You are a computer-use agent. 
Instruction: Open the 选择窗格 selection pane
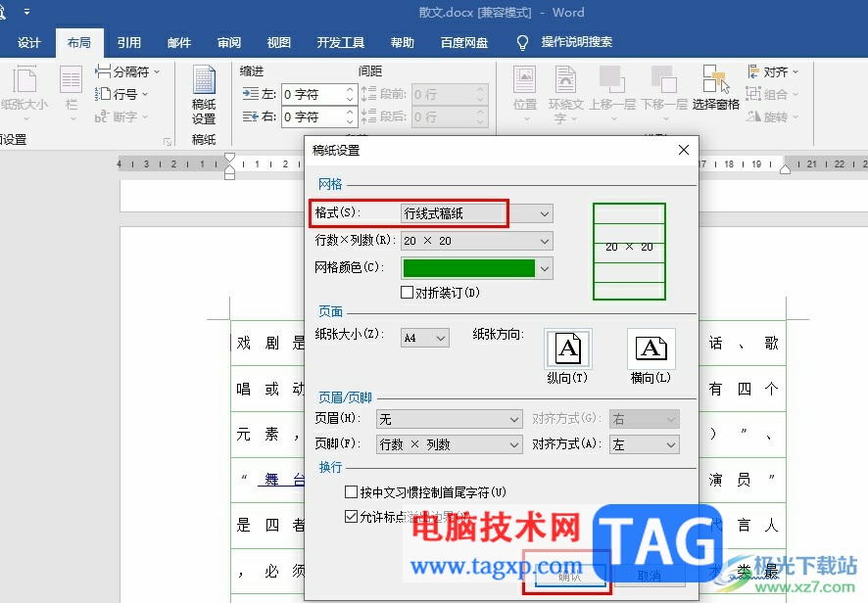[x=716, y=88]
